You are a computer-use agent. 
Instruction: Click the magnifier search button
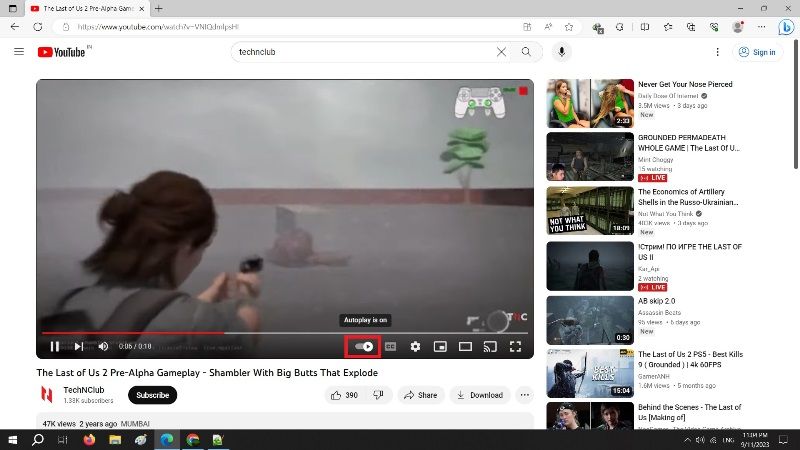pyautogui.click(x=526, y=52)
